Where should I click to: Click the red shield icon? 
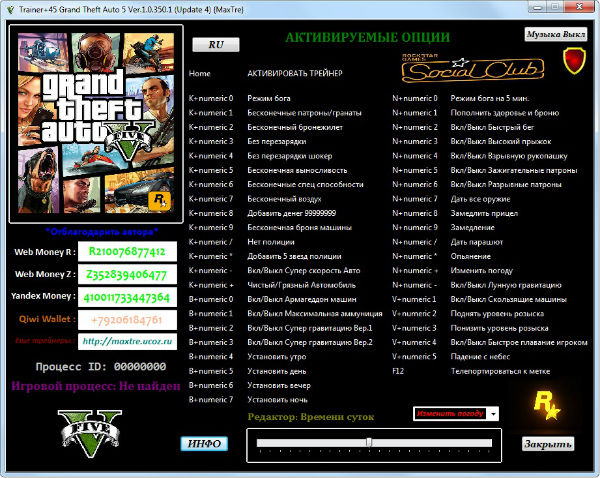(574, 60)
